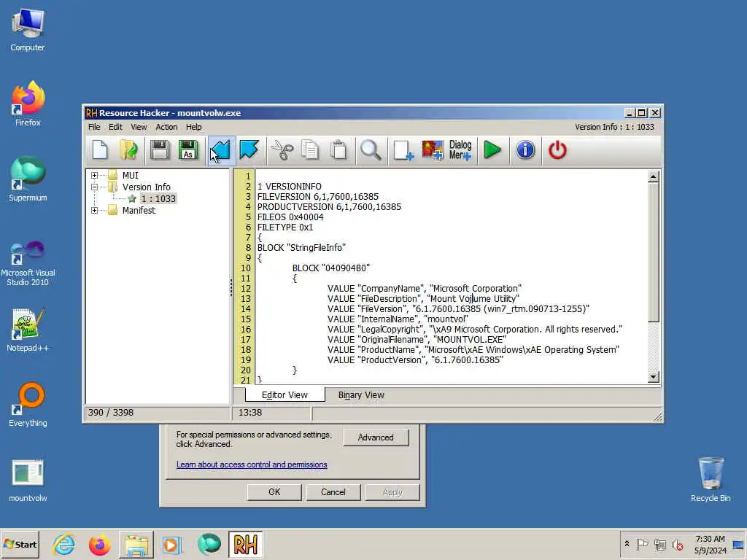Click the Resource Hacker taskbar button

click(245, 544)
